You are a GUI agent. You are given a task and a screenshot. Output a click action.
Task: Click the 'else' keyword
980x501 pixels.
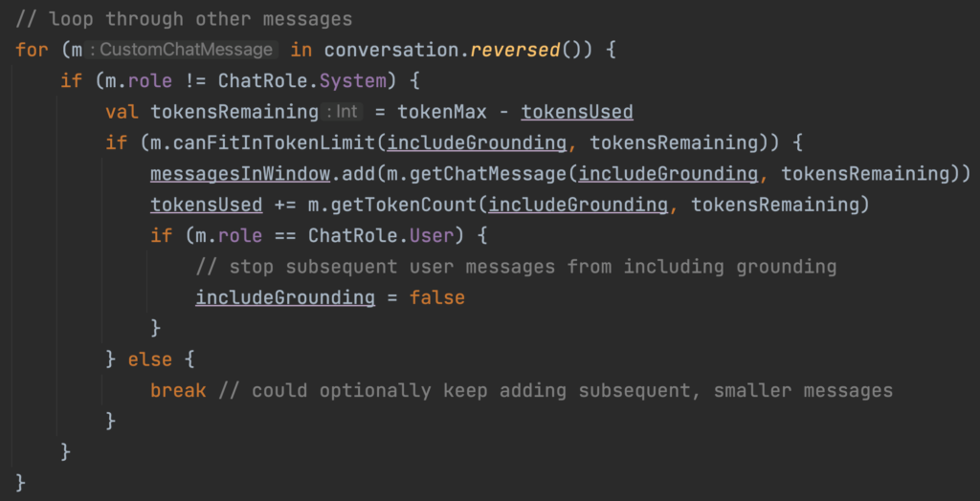point(149,359)
